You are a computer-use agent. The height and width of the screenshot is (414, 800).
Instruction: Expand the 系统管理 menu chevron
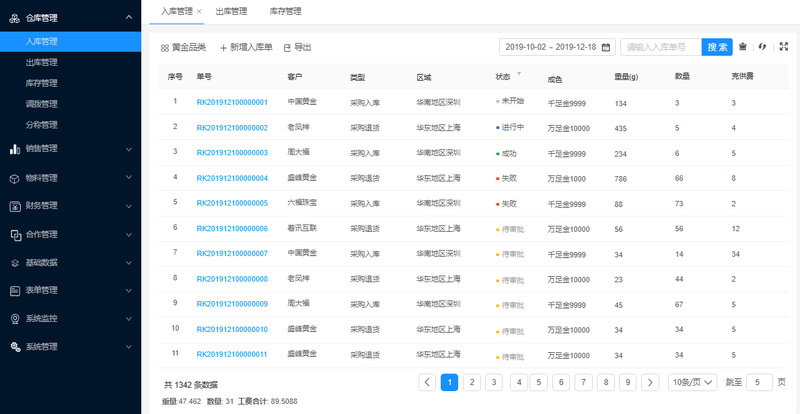pyautogui.click(x=129, y=347)
